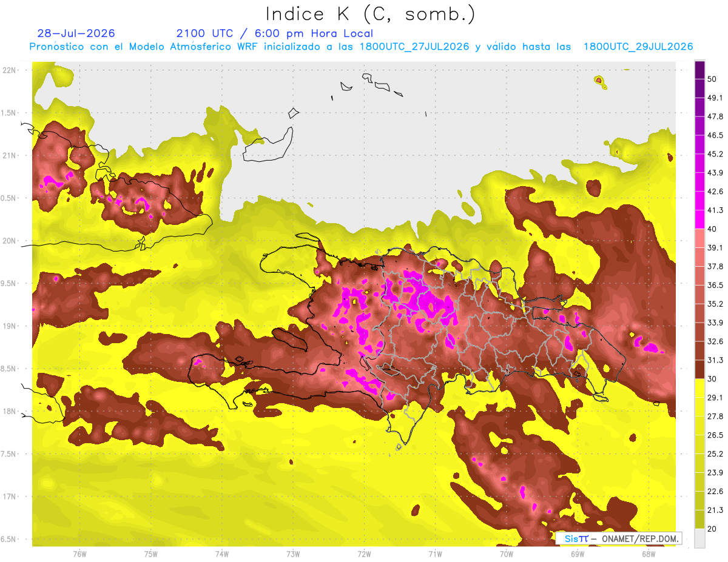Click the '22.6' colorbar label
Viewport: 728px width, 562px height.
click(x=715, y=491)
